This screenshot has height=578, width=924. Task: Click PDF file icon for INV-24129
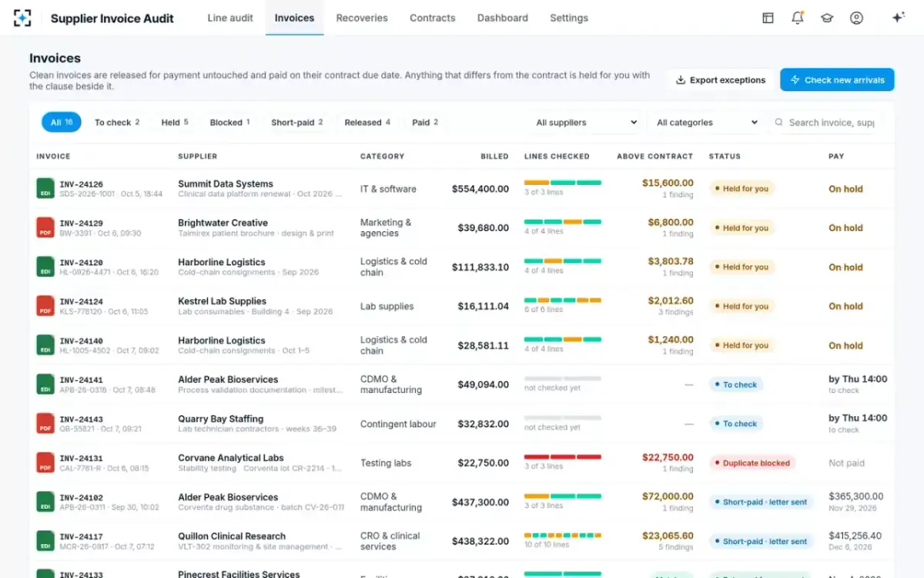click(45, 228)
